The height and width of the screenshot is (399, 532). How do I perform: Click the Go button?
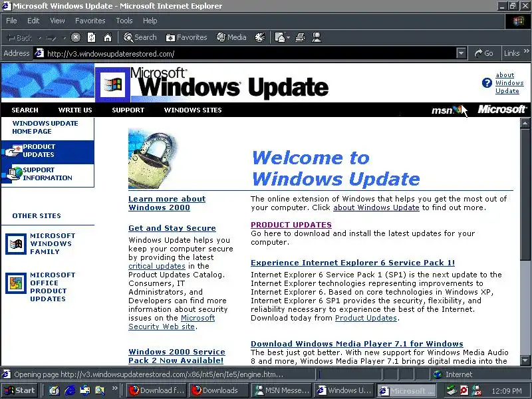tap(484, 53)
